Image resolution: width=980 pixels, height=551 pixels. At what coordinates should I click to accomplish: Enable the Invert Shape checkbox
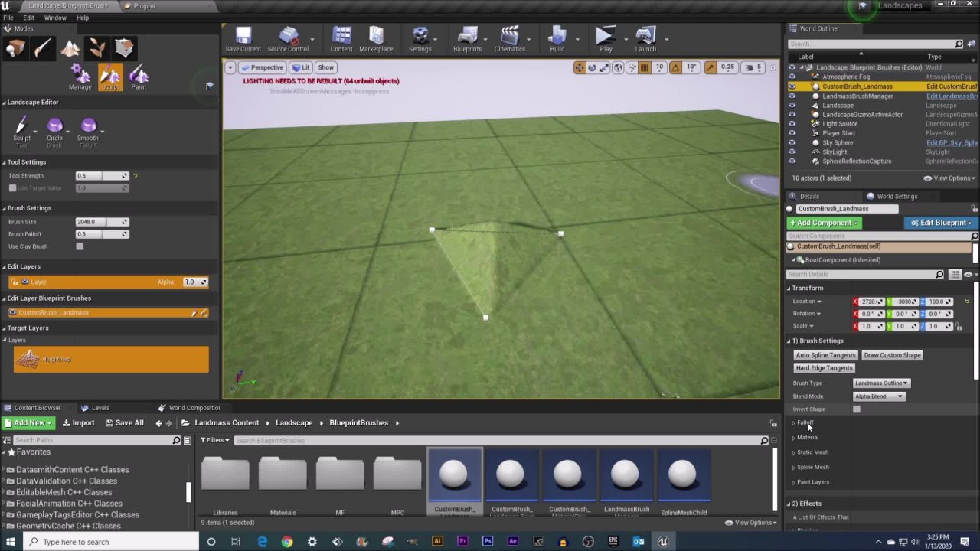click(856, 409)
